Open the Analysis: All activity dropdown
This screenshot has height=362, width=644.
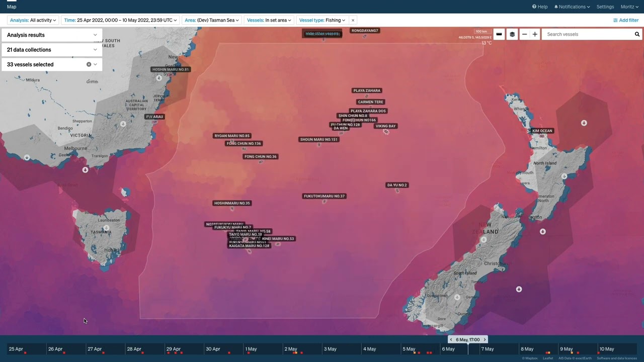(x=33, y=20)
